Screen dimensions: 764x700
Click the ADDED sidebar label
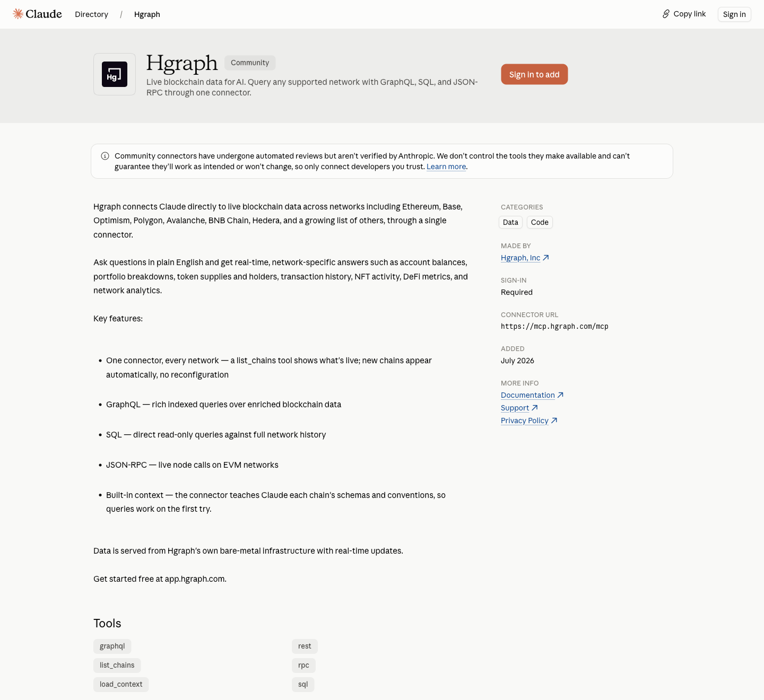point(513,349)
